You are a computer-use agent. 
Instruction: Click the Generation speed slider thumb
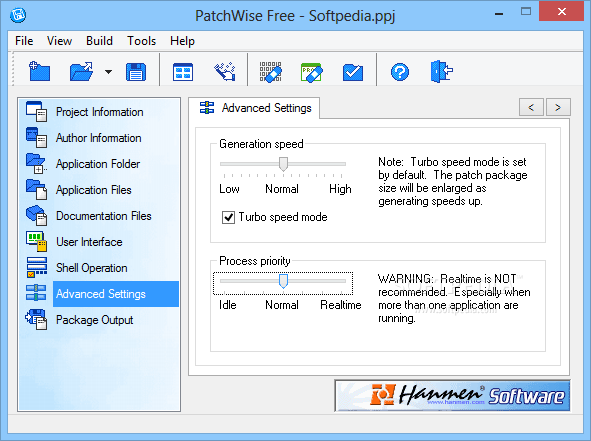tap(283, 164)
